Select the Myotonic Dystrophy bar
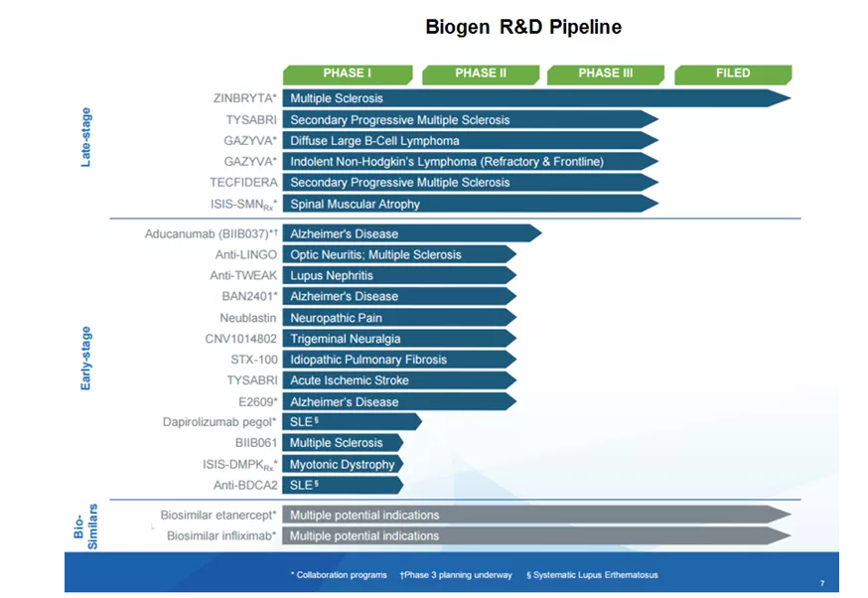 [x=343, y=464]
